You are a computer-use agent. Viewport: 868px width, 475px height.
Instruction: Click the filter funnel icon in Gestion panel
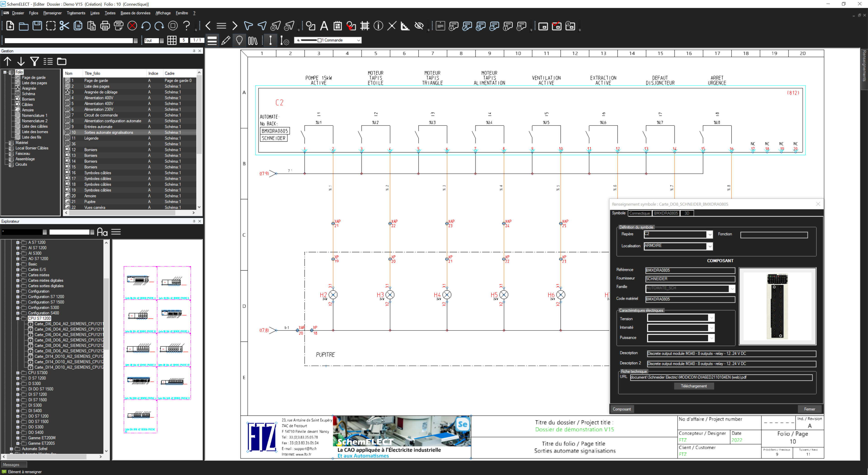pos(34,61)
